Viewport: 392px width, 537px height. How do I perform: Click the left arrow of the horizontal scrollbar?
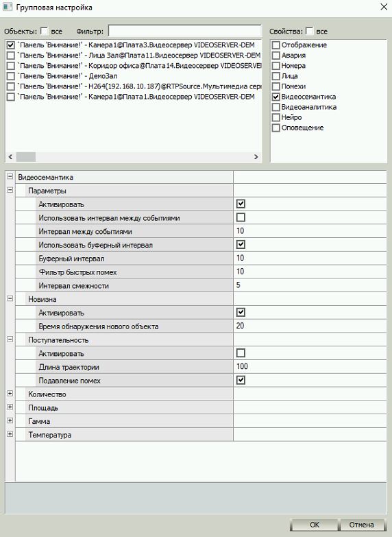(10, 157)
